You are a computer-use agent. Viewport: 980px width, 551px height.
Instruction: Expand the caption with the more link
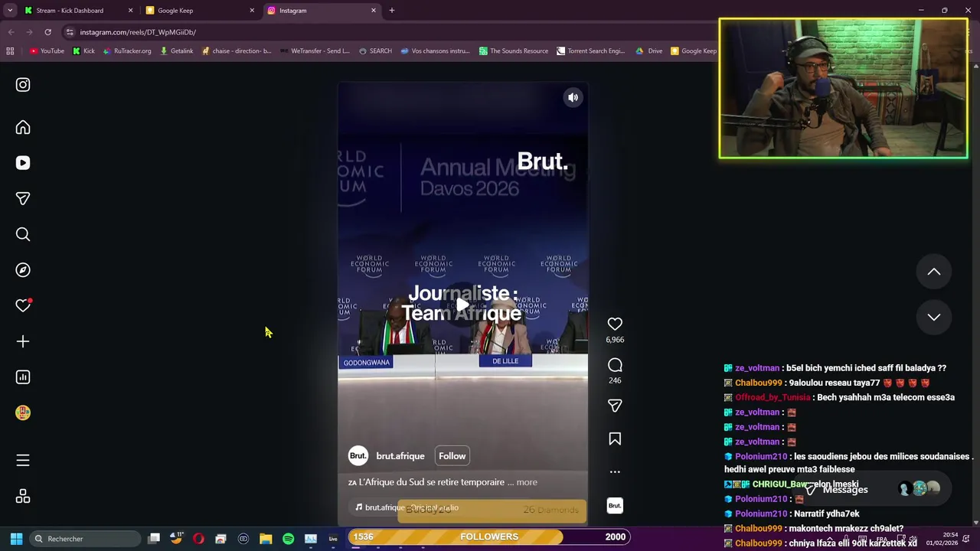527,482
